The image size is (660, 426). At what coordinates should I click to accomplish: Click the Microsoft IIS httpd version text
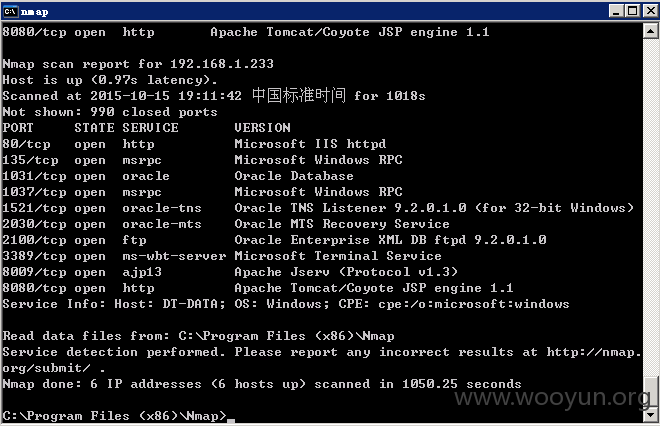coord(310,144)
